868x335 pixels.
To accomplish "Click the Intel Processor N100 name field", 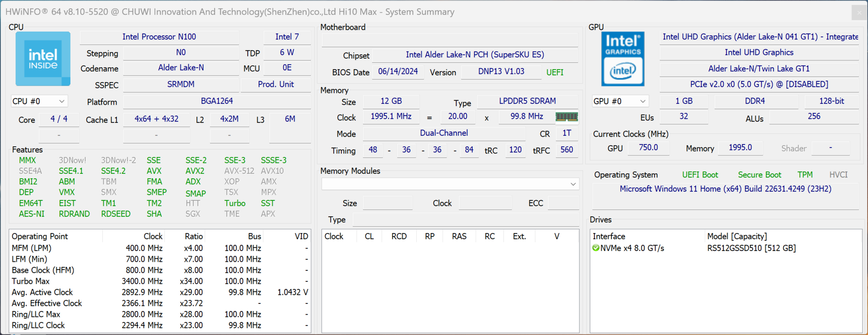I will pyautogui.click(x=159, y=37).
